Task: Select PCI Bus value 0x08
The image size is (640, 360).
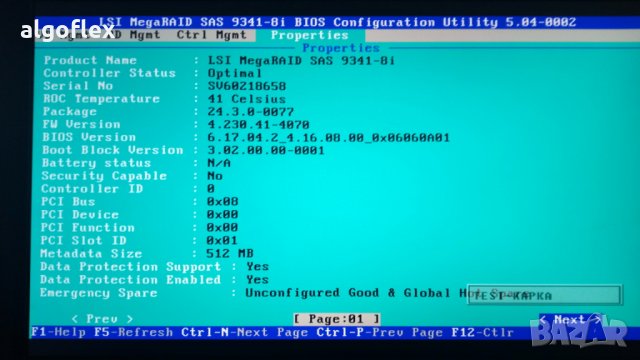Action: pos(222,202)
